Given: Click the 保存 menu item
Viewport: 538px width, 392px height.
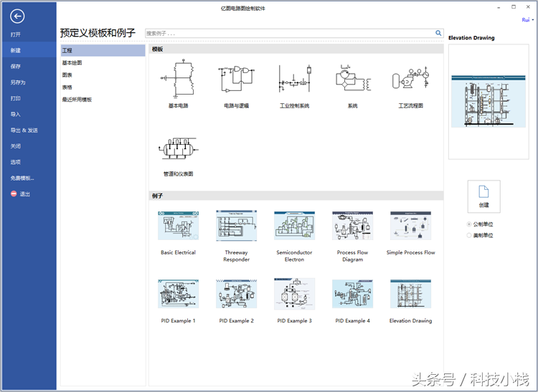Looking at the screenshot, I should 28,66.
